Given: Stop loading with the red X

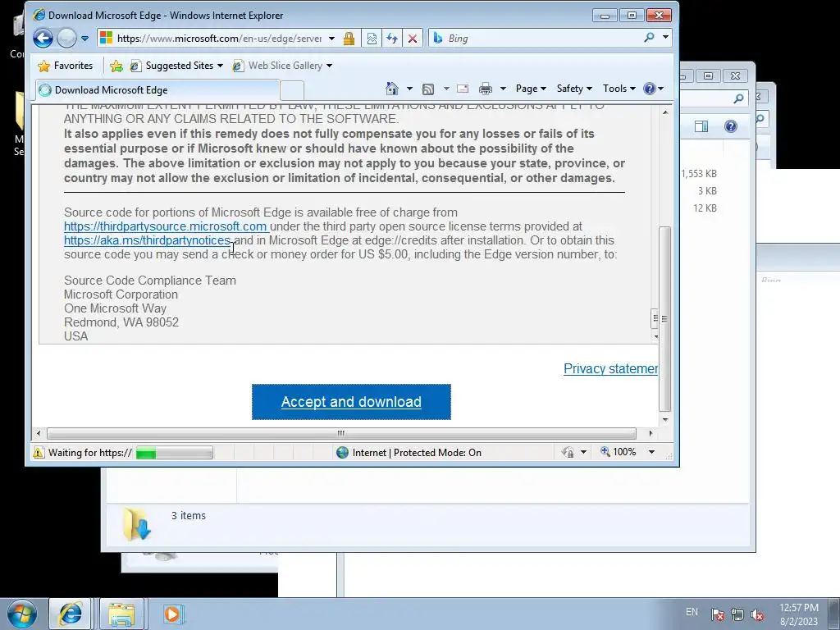Looking at the screenshot, I should tap(413, 38).
